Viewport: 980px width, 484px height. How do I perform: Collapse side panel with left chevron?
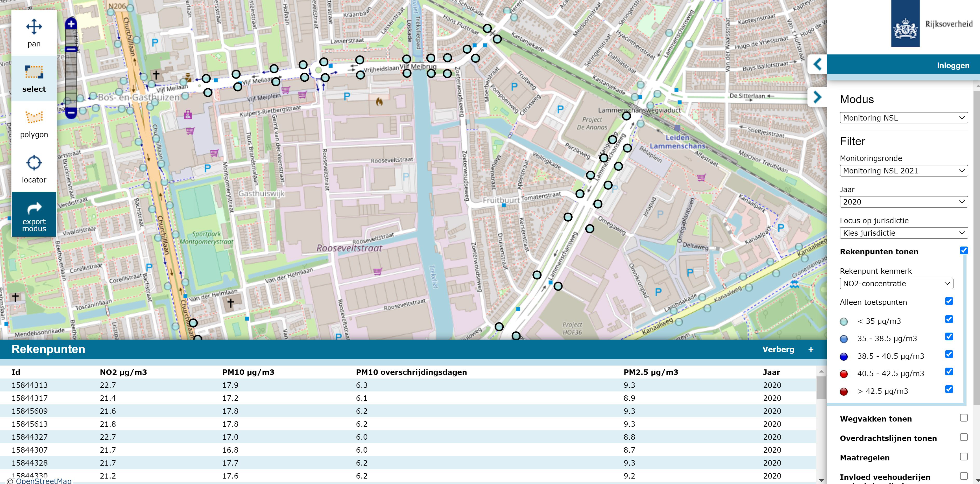click(817, 64)
